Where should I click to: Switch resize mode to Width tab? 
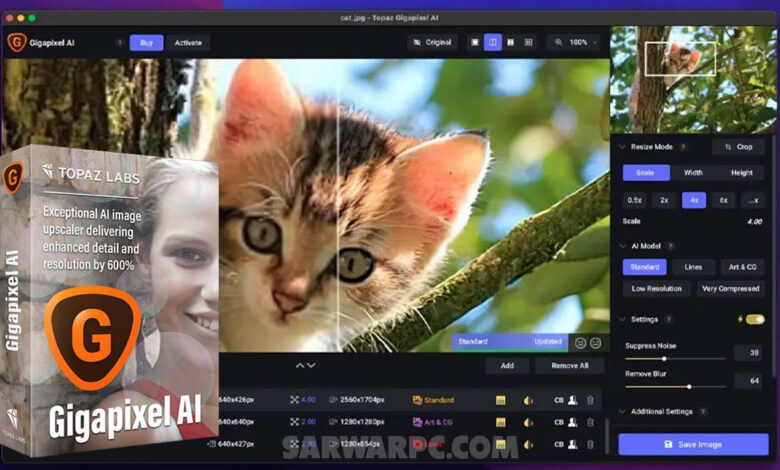(693, 173)
